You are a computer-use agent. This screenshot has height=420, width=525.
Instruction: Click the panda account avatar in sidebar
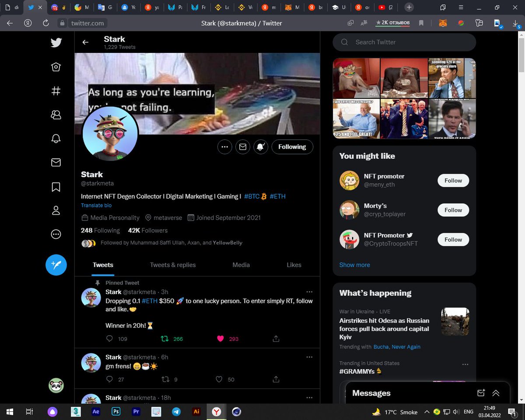click(56, 385)
